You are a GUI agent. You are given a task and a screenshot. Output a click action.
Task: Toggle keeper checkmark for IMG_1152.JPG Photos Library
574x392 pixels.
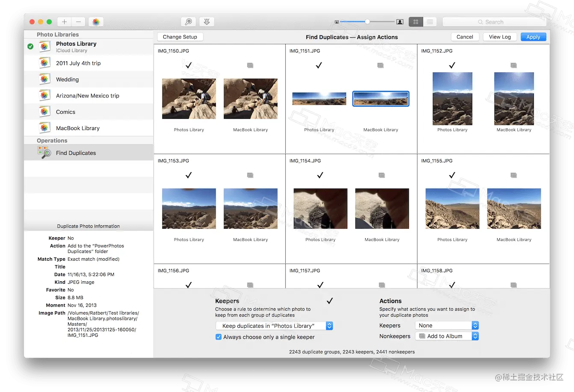pyautogui.click(x=452, y=65)
